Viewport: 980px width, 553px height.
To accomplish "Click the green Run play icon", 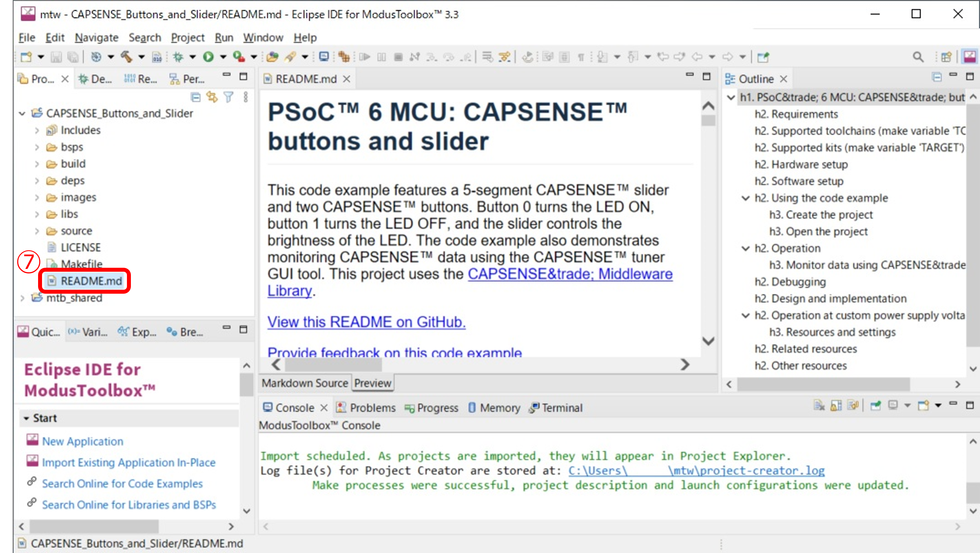I will point(208,57).
